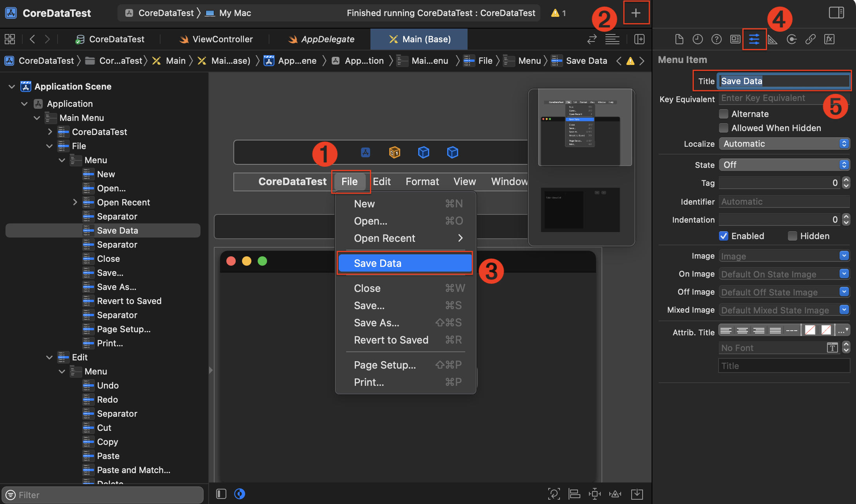
Task: Click the Library plus button
Action: pos(636,13)
